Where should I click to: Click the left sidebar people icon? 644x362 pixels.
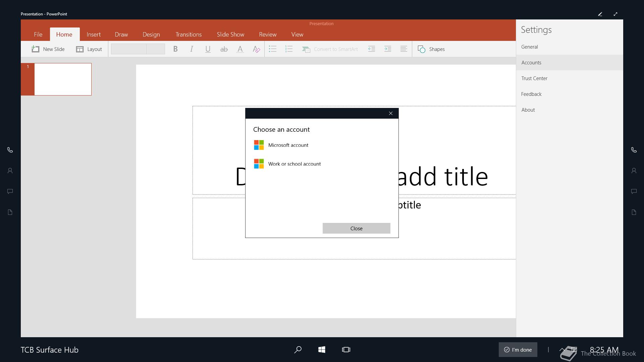point(10,171)
